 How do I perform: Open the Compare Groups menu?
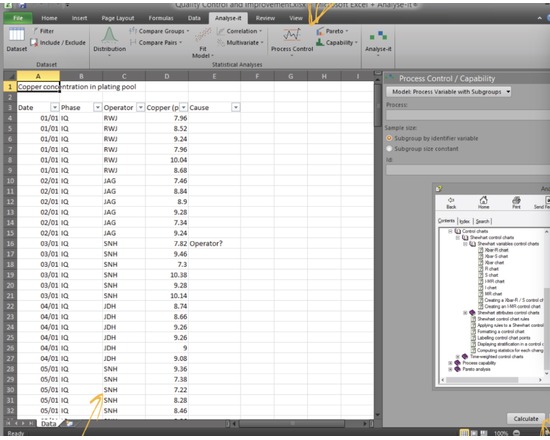(159, 31)
